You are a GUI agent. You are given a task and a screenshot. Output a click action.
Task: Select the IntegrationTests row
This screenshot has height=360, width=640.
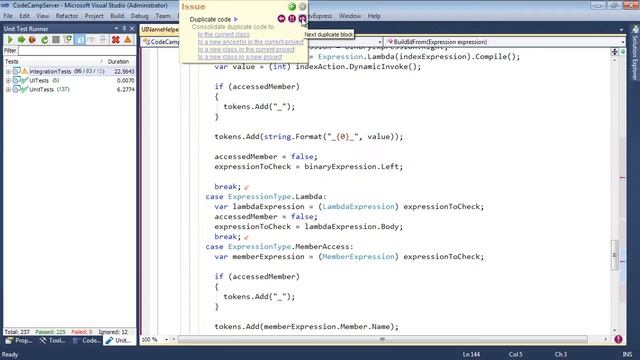(x=69, y=71)
